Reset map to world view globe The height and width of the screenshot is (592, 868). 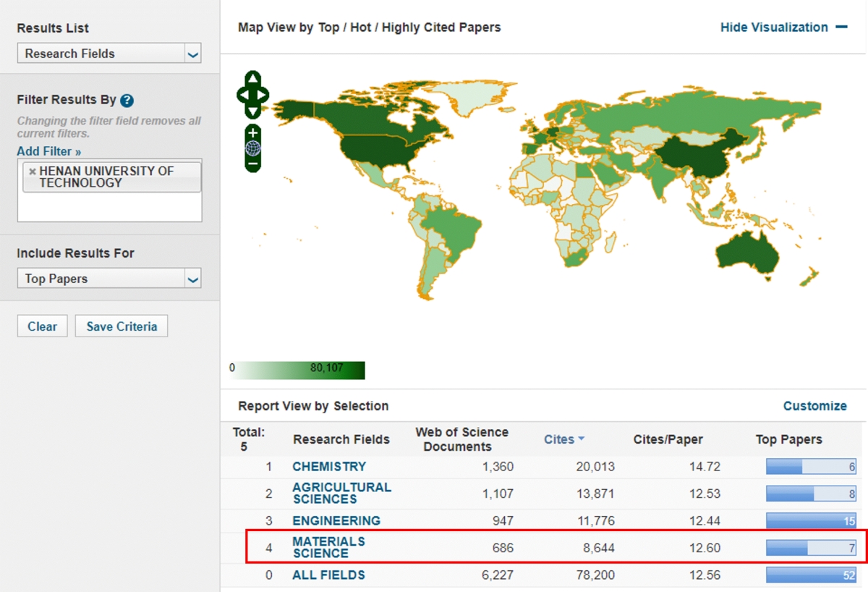[x=252, y=149]
